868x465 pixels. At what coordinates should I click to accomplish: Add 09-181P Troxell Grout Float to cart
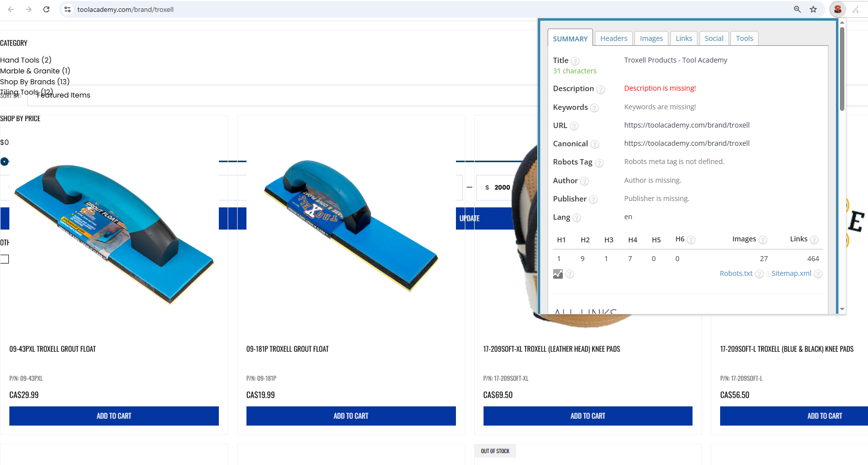pyautogui.click(x=351, y=416)
